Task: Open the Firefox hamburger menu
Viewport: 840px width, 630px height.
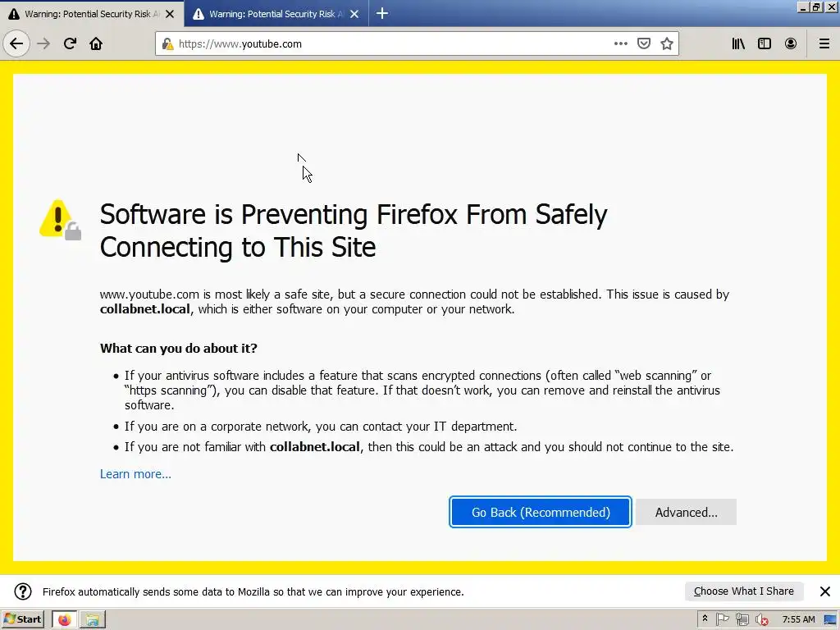Action: click(824, 43)
